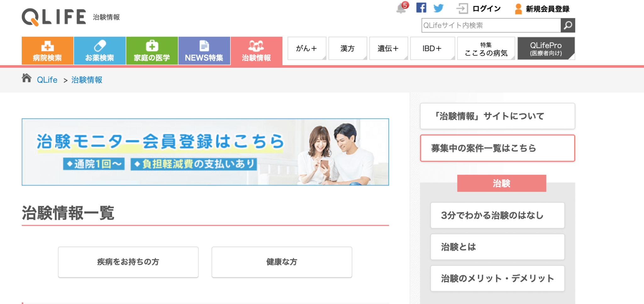Open QLife's Facebook page
The image size is (644, 304).
pos(421,8)
